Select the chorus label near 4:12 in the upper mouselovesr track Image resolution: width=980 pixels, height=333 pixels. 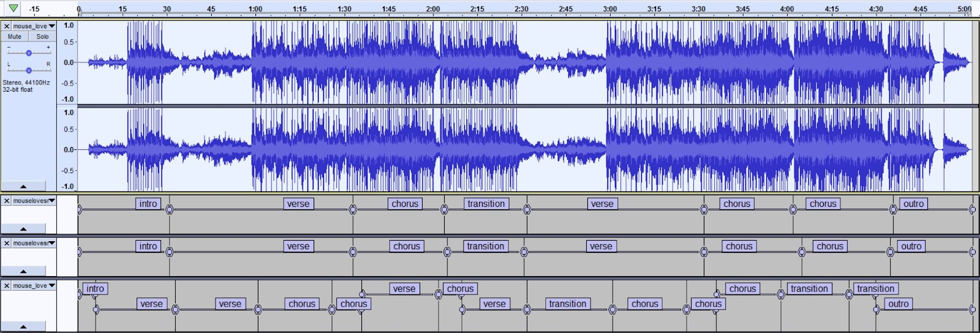tap(823, 204)
